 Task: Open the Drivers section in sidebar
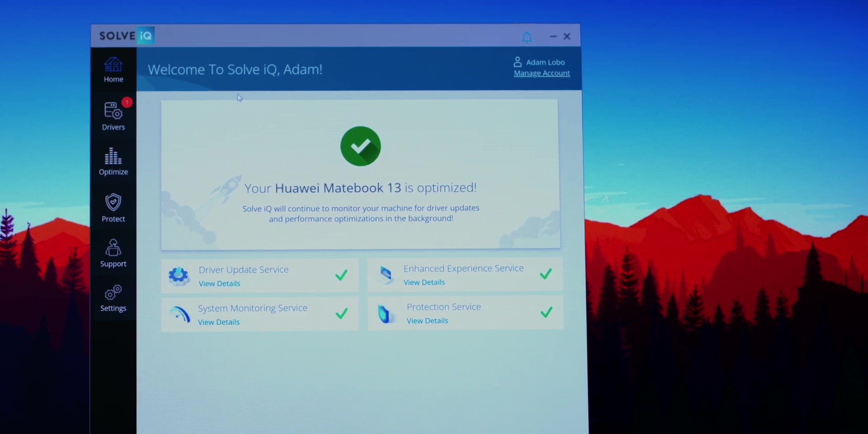[x=113, y=117]
